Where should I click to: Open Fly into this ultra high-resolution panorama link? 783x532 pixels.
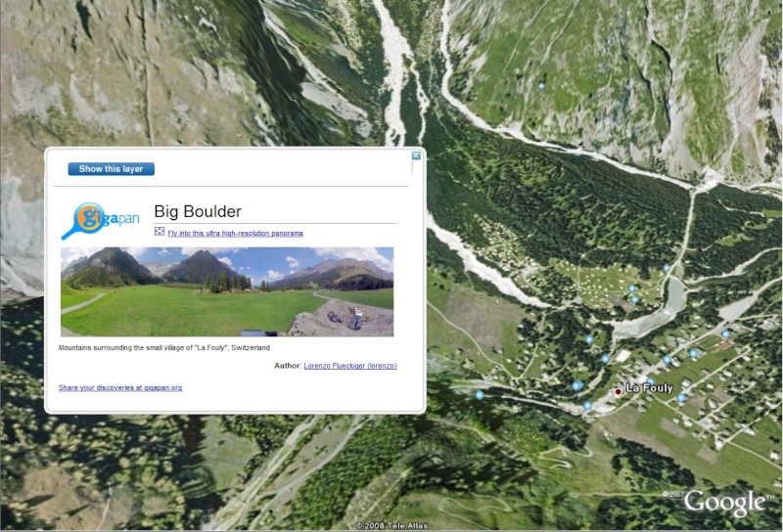235,233
